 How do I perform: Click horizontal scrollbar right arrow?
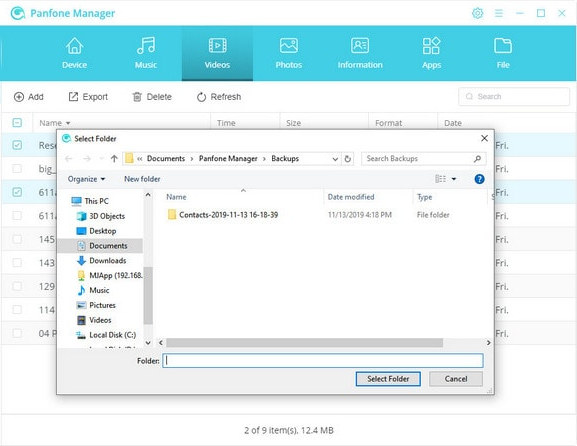click(x=488, y=343)
